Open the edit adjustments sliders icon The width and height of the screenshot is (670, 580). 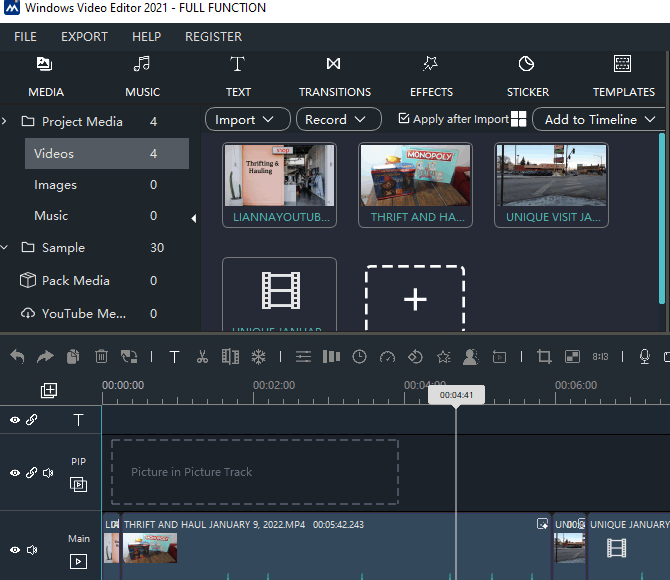point(303,356)
